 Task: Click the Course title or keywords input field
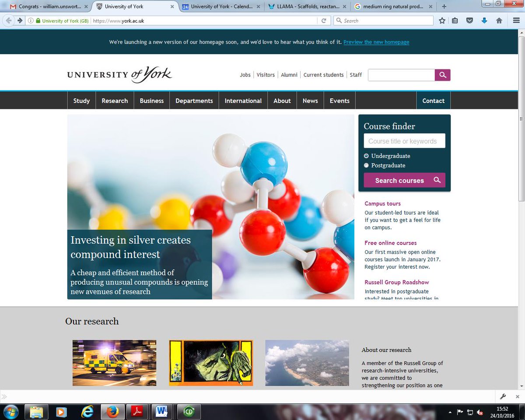coord(404,141)
